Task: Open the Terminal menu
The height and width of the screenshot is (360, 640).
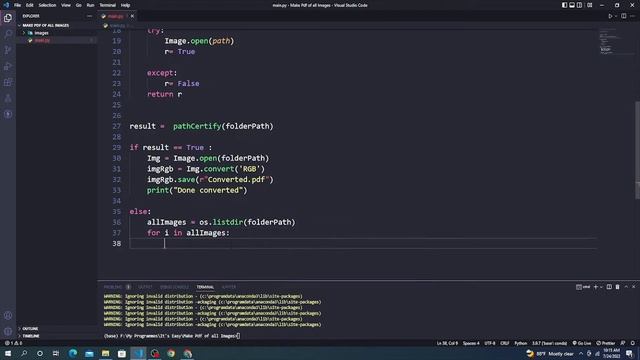Action: point(107,5)
